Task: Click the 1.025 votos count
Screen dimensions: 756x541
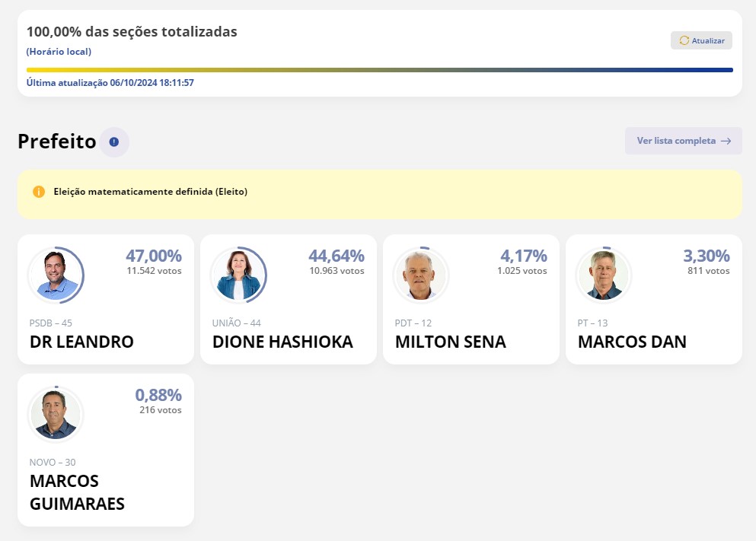Action: tap(522, 271)
